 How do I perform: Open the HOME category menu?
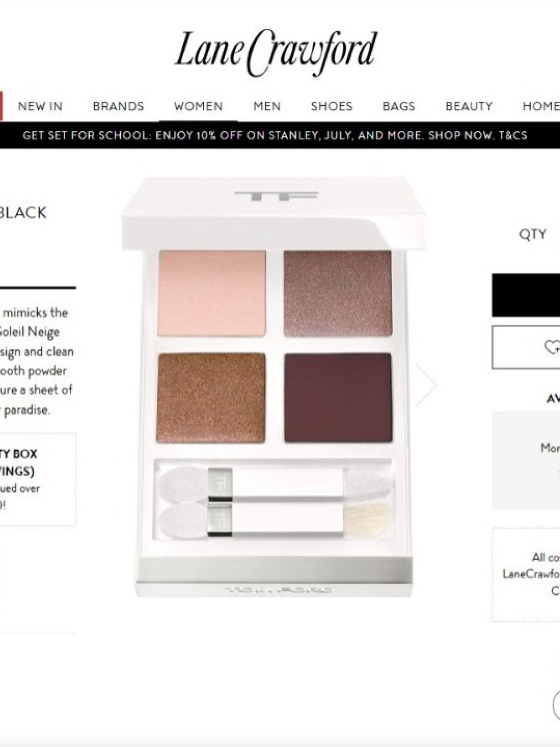[541, 106]
